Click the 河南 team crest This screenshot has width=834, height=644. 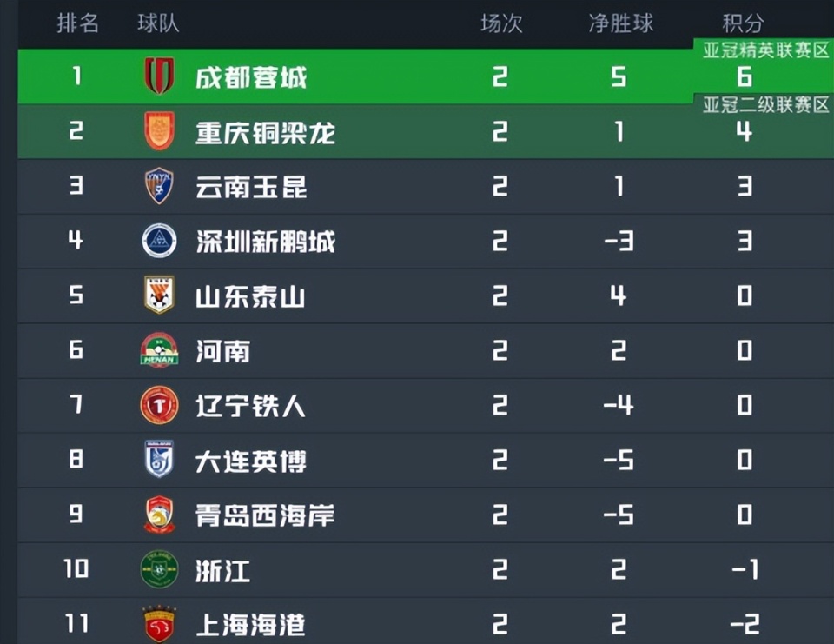coord(159,351)
